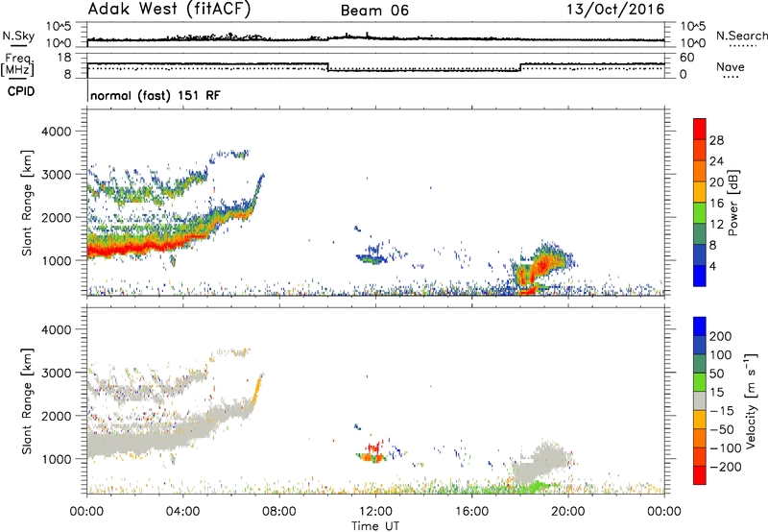Click the power panel 'Slant Range [km]' label
This screenshot has height=532, width=768.
[x=27, y=203]
